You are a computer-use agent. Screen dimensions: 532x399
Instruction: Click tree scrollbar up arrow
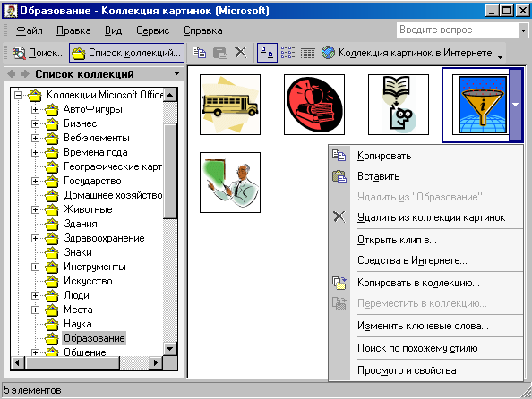point(170,95)
